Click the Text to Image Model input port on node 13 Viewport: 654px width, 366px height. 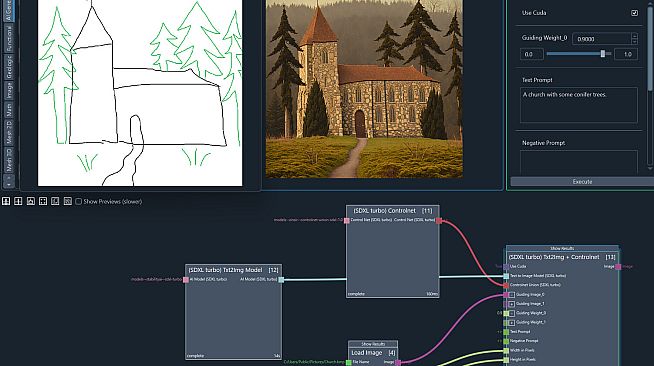click(506, 276)
